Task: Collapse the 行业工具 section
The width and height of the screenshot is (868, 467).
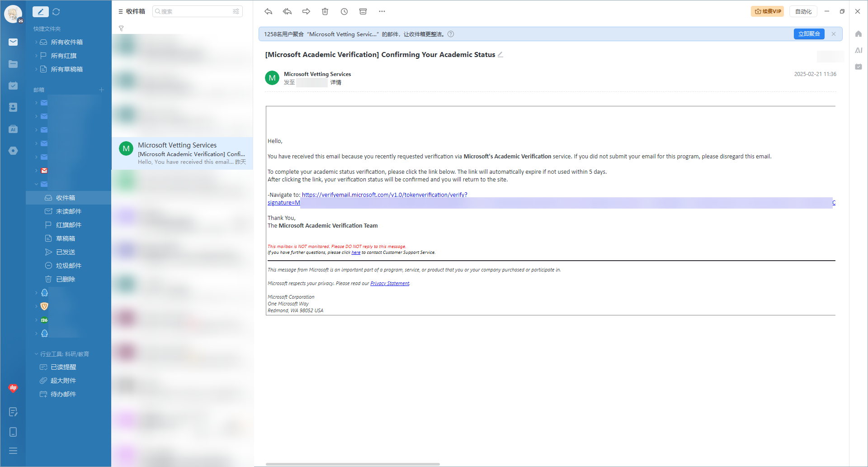Action: pyautogui.click(x=36, y=354)
